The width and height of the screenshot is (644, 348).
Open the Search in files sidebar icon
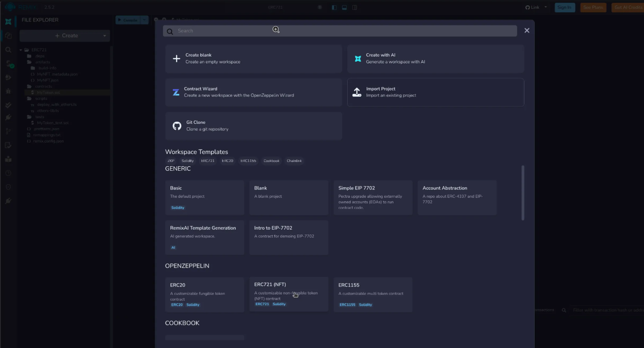point(8,50)
